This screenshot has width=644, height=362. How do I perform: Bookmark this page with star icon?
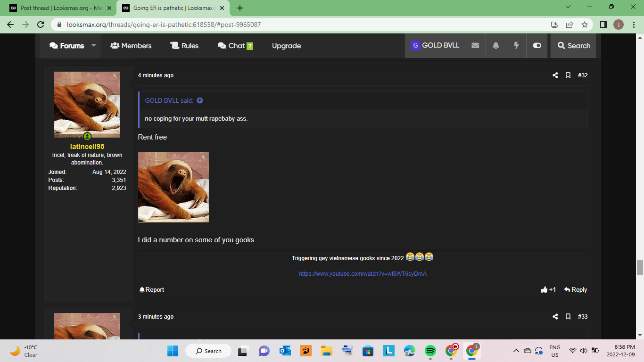(x=585, y=25)
